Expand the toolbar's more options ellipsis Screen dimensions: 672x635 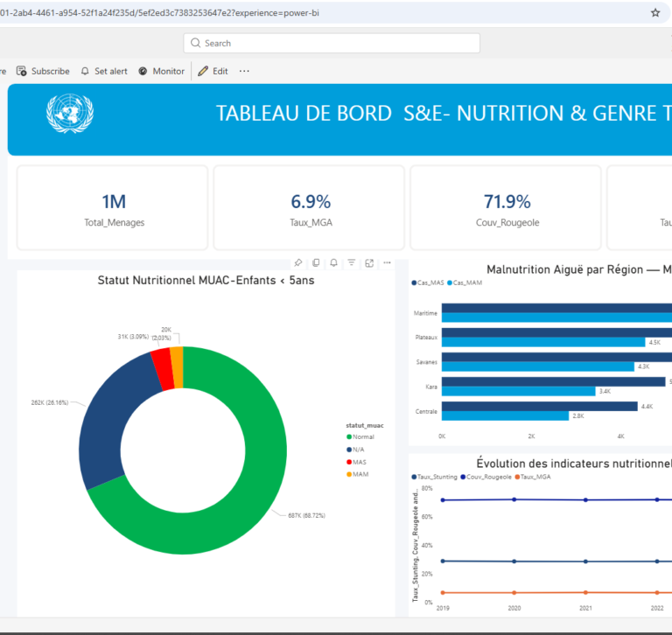point(244,71)
